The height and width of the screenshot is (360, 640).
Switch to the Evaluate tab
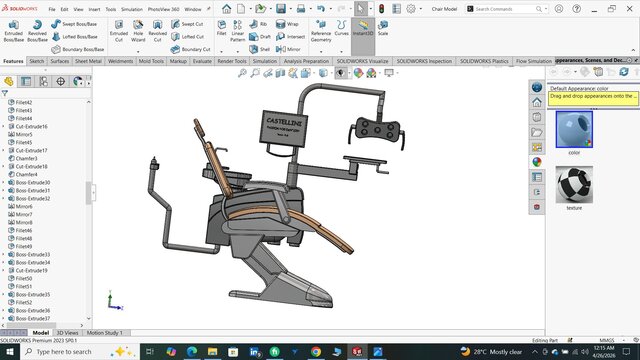[x=202, y=61]
